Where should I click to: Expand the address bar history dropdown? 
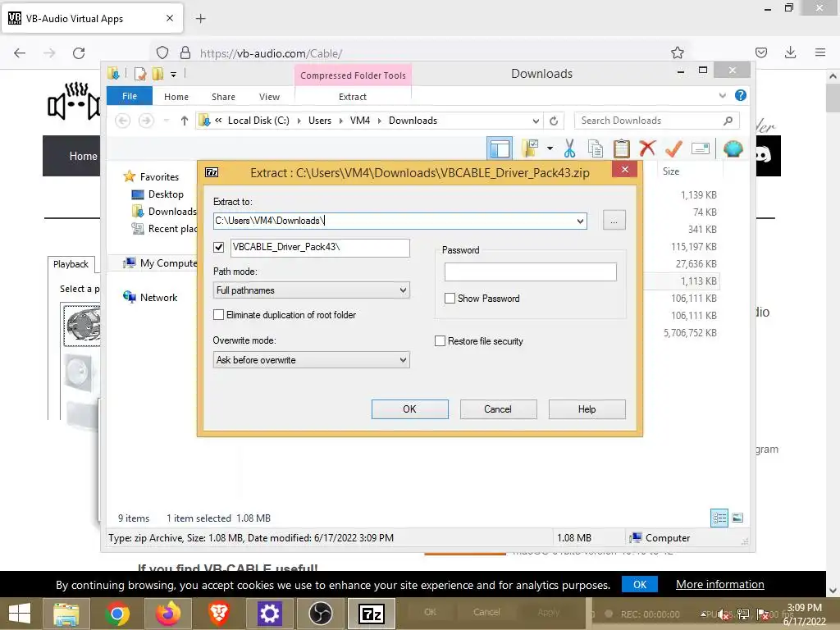coord(535,121)
